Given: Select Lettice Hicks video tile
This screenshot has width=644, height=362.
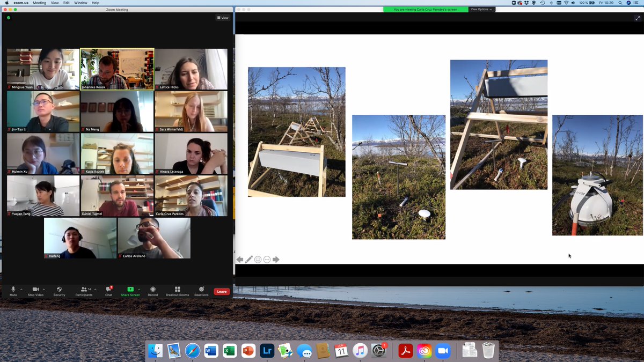Looking at the screenshot, I should pyautogui.click(x=191, y=69).
